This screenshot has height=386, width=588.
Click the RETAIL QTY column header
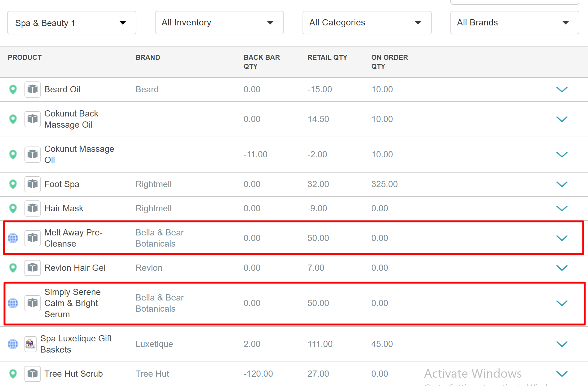(327, 58)
